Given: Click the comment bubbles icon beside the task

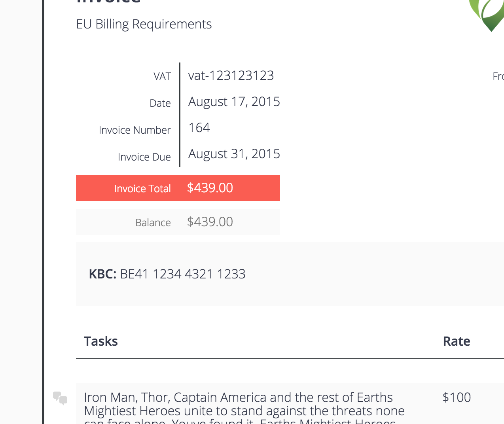Looking at the screenshot, I should 60,398.
